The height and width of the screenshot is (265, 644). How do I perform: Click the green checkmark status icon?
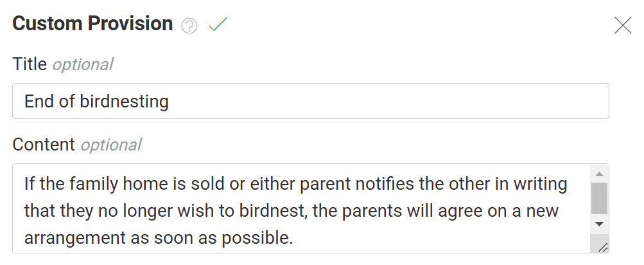tap(218, 24)
